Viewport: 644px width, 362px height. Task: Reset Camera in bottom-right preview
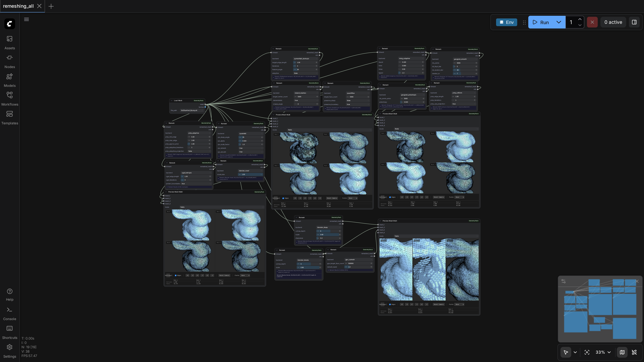coord(439,304)
